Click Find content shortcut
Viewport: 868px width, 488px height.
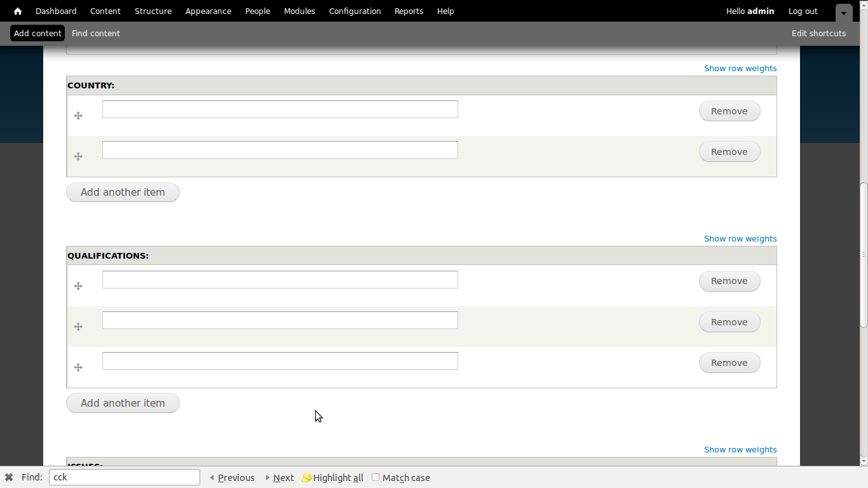click(96, 33)
